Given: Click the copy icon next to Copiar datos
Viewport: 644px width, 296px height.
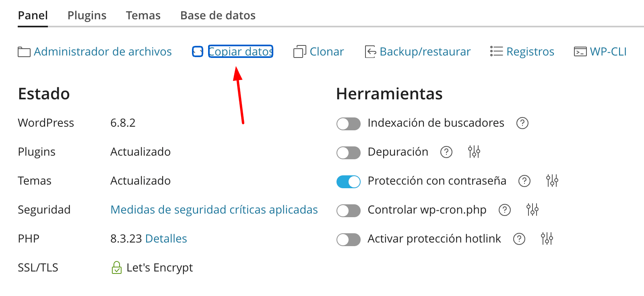Looking at the screenshot, I should point(197,51).
